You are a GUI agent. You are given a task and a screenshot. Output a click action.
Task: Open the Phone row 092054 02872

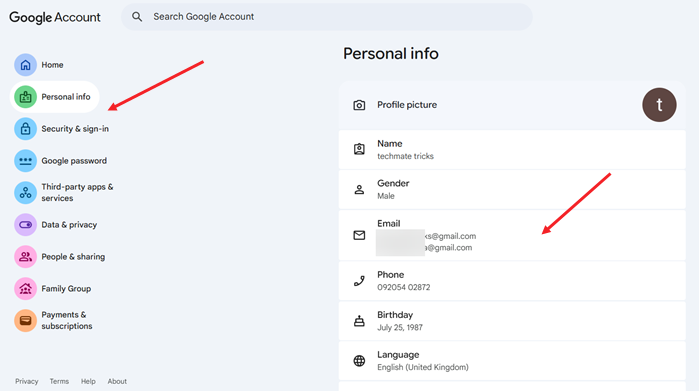click(x=512, y=281)
